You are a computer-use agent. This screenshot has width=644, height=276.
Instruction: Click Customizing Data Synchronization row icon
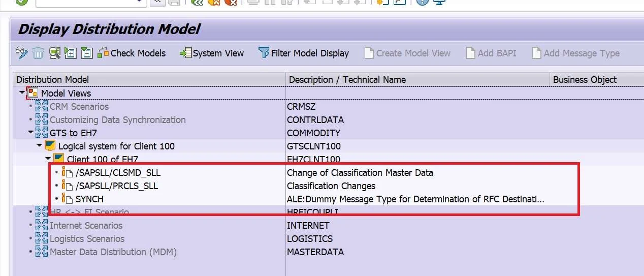coord(42,119)
